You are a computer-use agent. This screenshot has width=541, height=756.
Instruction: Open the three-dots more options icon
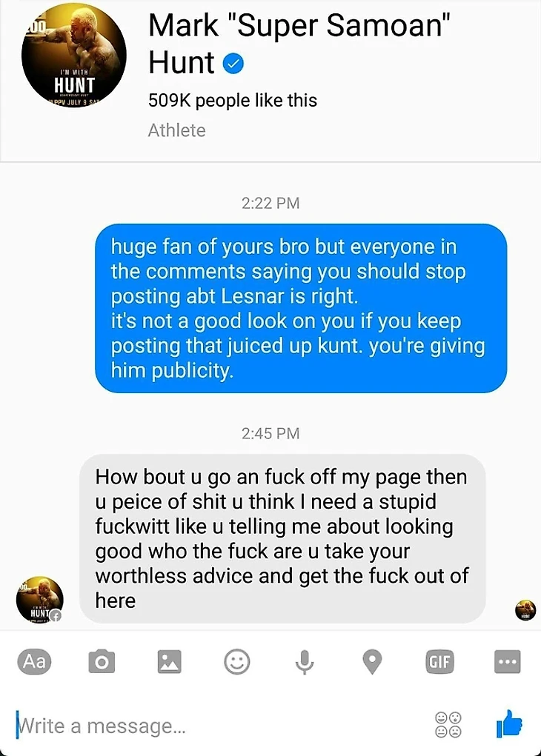click(508, 661)
